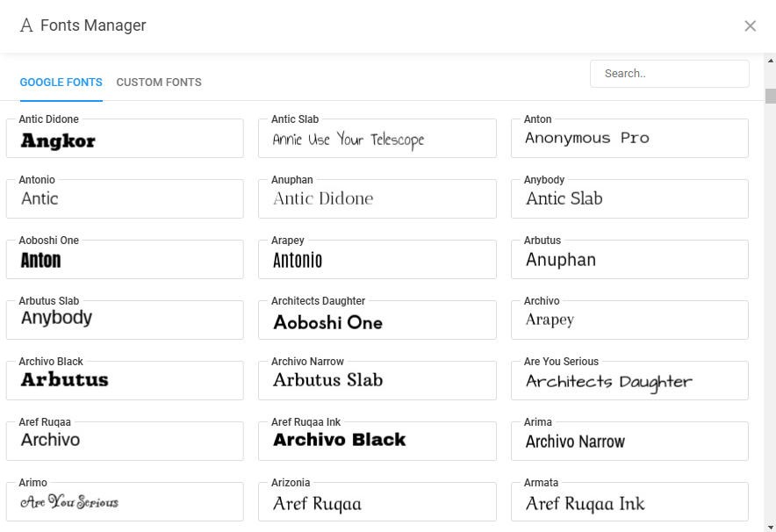Choose the Annie Use Your Telescope preview

[x=348, y=140]
